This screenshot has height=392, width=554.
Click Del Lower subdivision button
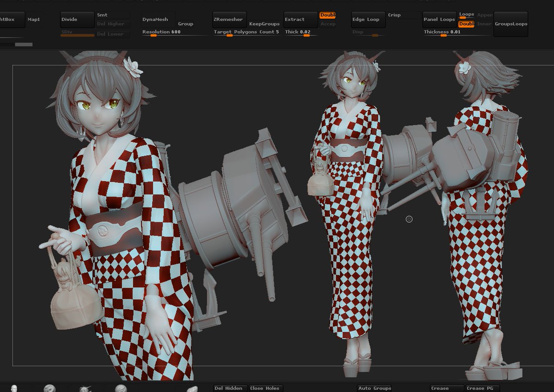pos(113,34)
